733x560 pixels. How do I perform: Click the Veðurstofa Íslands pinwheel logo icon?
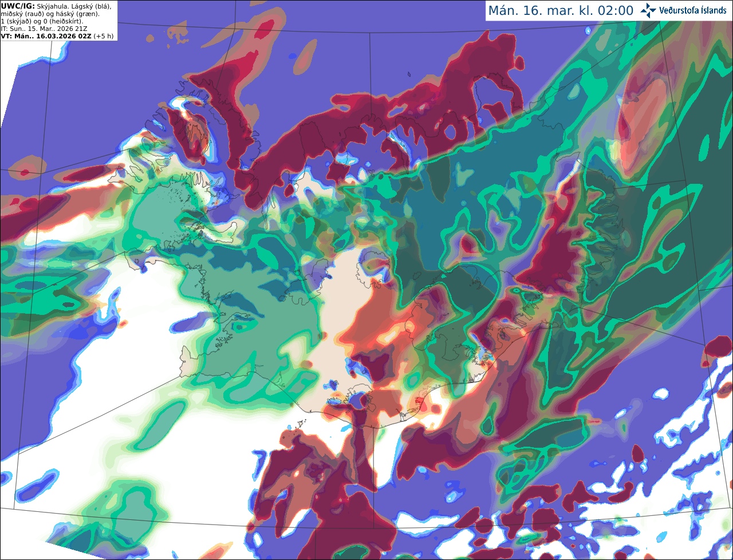click(x=649, y=10)
